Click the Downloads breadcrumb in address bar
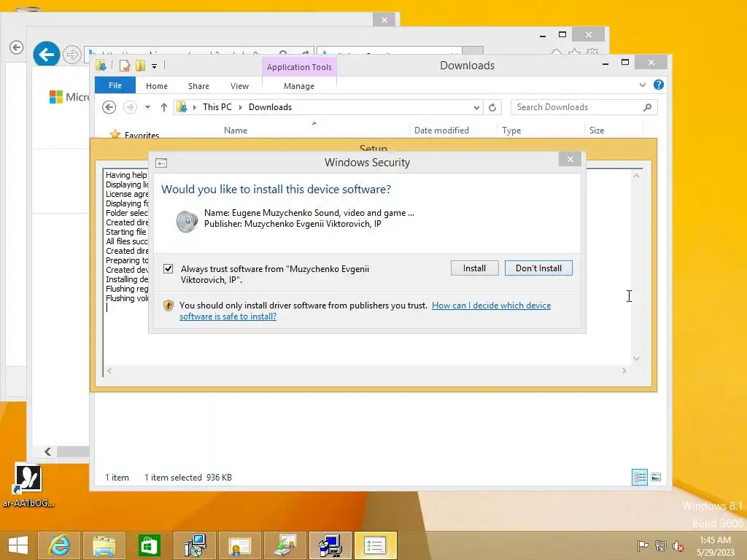Screen dimensions: 747x560 pyautogui.click(x=270, y=107)
